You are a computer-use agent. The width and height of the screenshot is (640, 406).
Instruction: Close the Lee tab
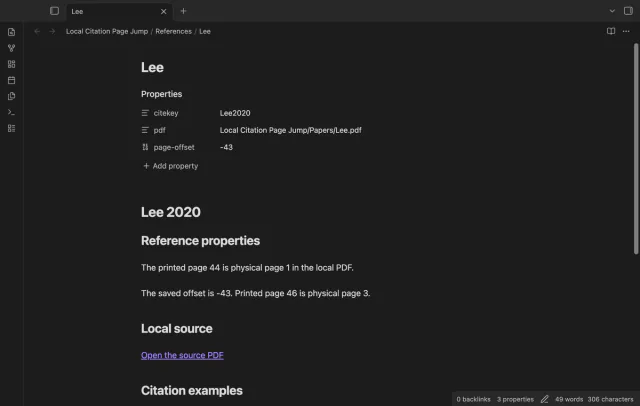tap(163, 11)
